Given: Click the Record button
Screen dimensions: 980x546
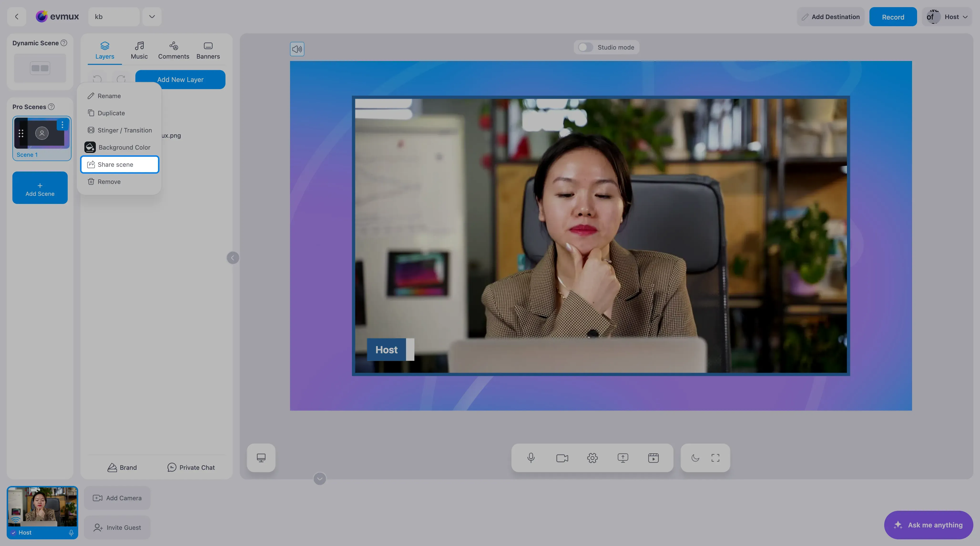Looking at the screenshot, I should click(893, 17).
